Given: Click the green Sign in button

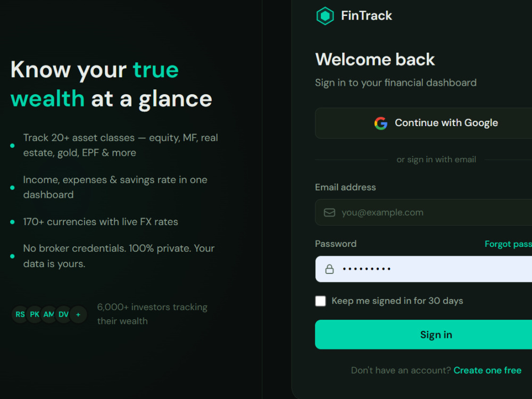Looking at the screenshot, I should pos(423,335).
